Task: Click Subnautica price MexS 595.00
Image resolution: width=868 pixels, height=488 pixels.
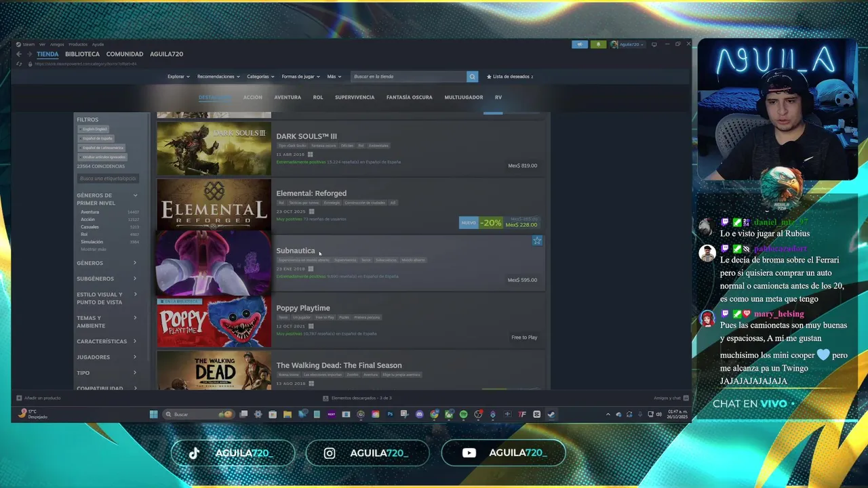Action: pyautogui.click(x=522, y=280)
